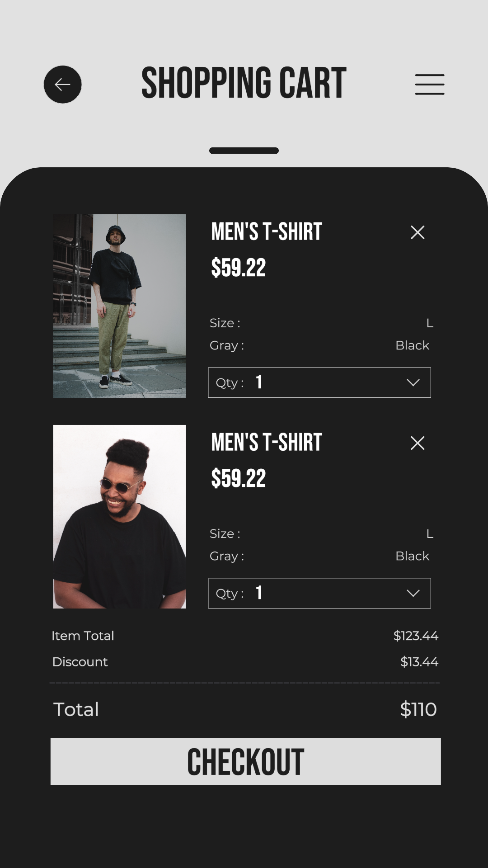This screenshot has height=868, width=488.
Task: Open the hamburger menu
Action: [429, 85]
